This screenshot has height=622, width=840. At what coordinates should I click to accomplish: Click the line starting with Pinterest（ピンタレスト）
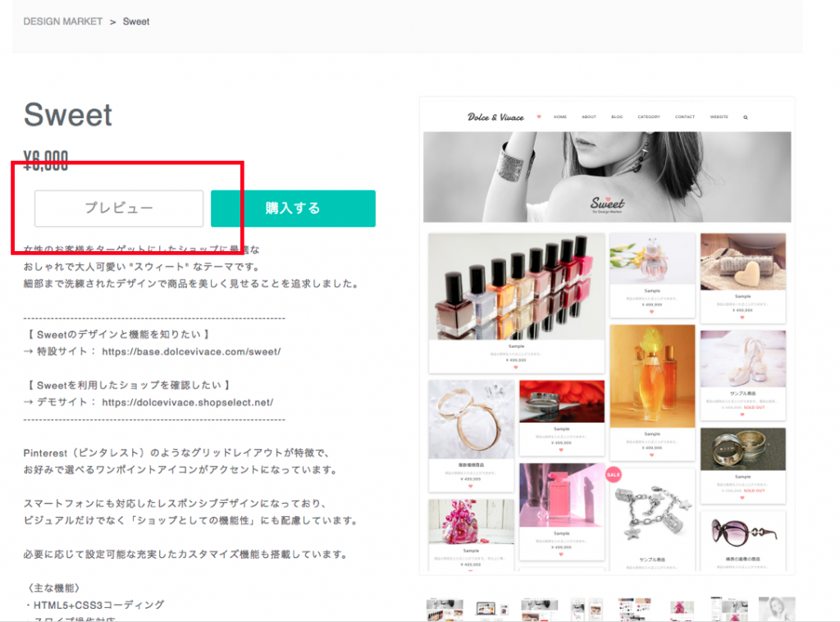tap(176, 453)
